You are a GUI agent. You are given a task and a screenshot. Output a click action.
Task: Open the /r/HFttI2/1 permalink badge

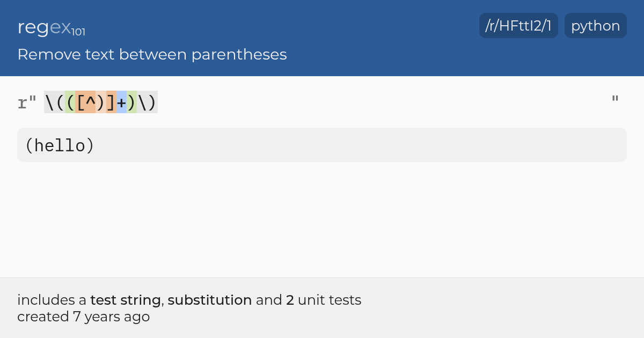tap(518, 26)
